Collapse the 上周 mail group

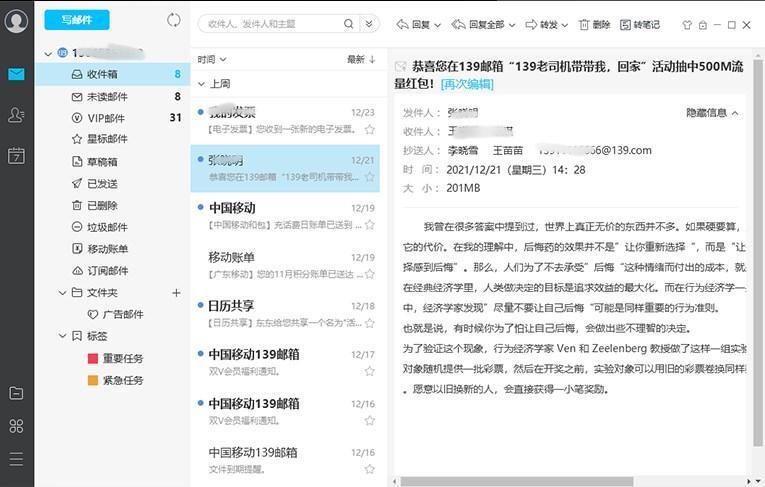click(201, 84)
